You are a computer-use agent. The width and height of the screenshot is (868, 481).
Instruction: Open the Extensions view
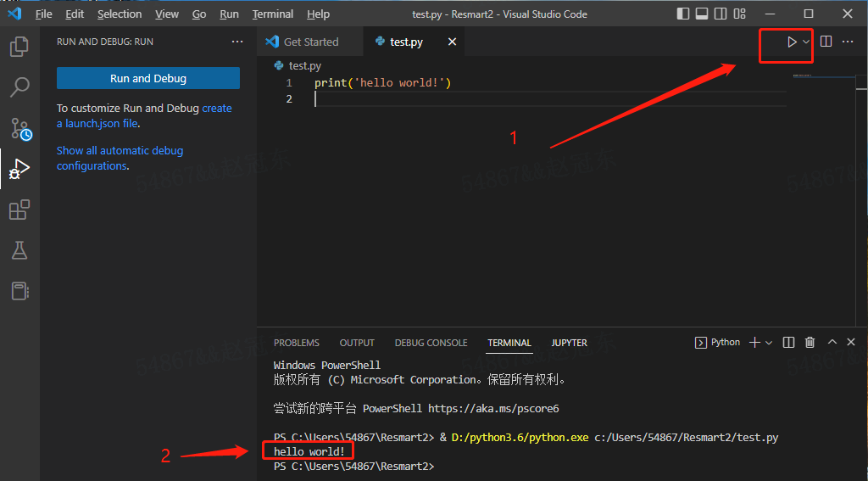pyautogui.click(x=19, y=210)
